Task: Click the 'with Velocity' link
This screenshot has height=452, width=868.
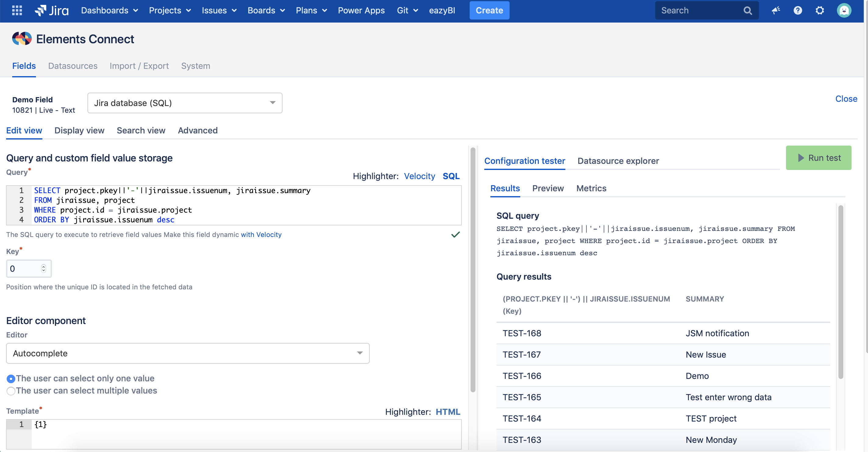Action: (x=261, y=235)
